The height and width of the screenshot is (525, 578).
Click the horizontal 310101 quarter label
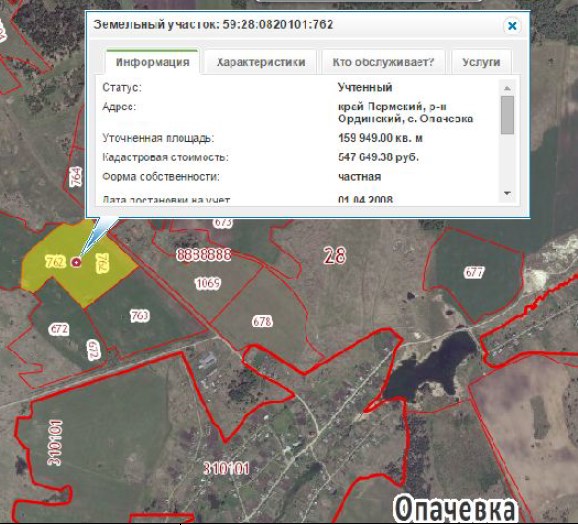click(x=226, y=469)
